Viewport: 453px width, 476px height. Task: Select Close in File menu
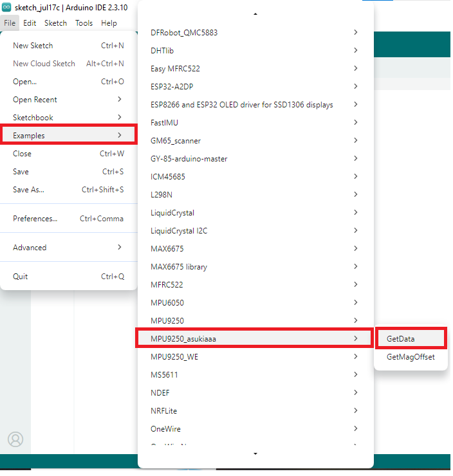(x=69, y=154)
